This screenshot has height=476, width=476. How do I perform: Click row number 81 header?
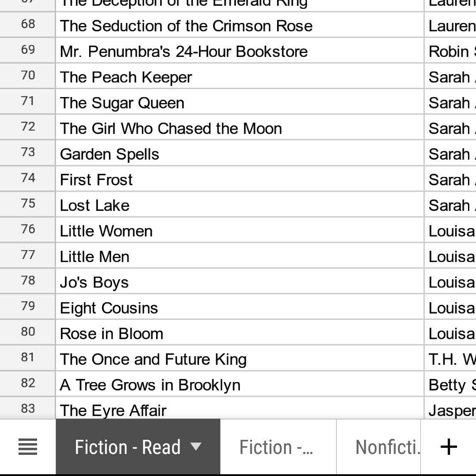[28, 357]
